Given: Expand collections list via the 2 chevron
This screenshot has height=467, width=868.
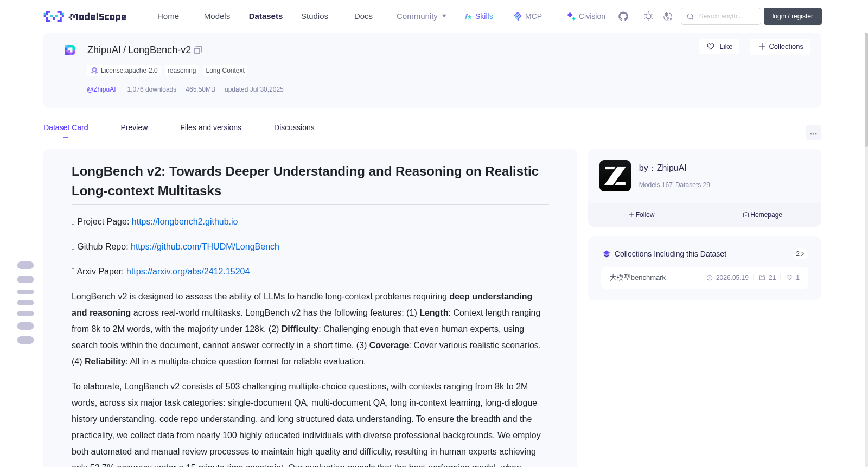Looking at the screenshot, I should (800, 254).
